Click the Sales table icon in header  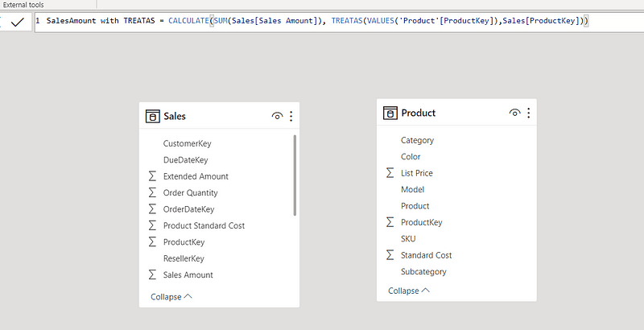click(x=152, y=117)
